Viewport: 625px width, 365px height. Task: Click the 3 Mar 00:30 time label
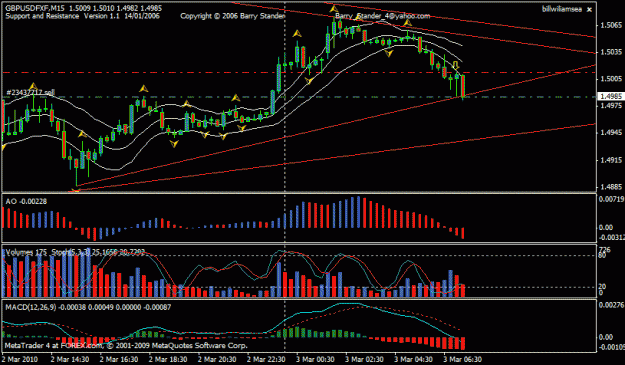[316, 359]
